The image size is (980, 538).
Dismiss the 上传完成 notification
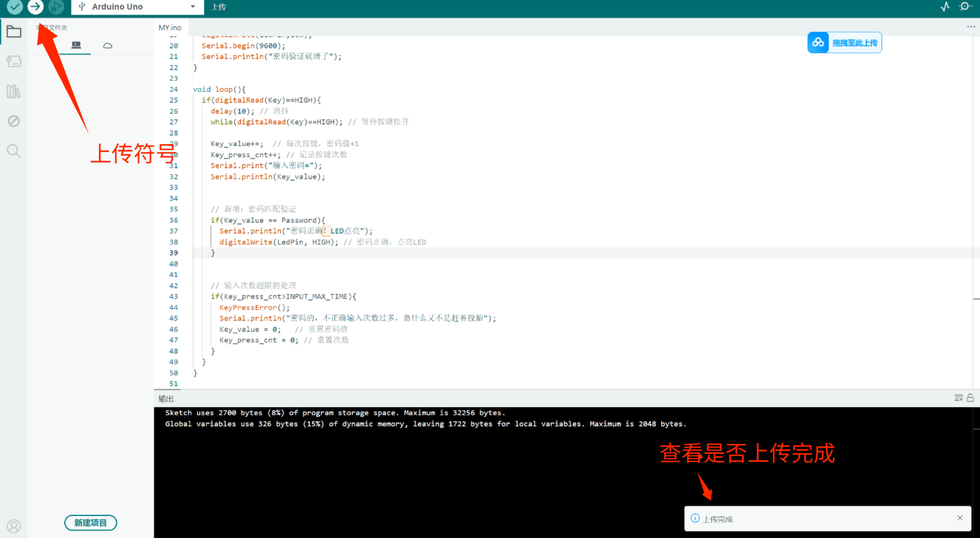point(960,518)
